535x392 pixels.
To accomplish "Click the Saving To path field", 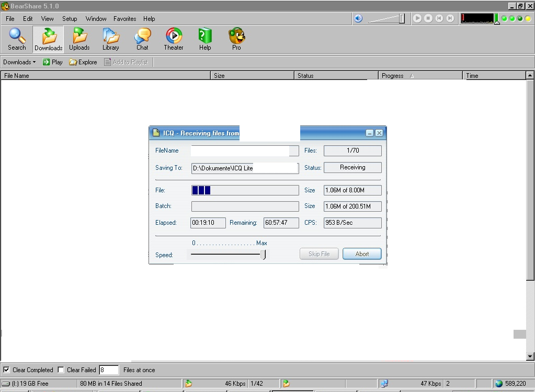I will [245, 168].
